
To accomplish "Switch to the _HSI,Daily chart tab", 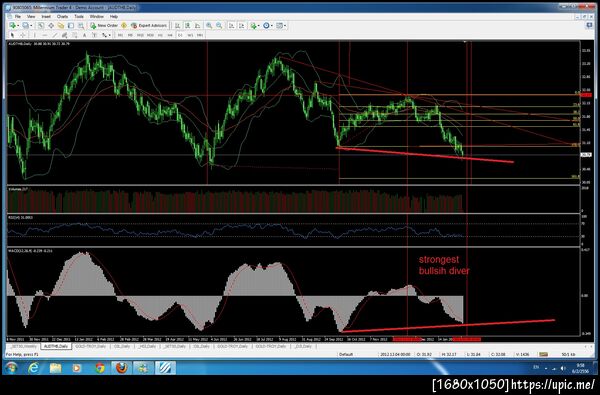I will [x=147, y=346].
